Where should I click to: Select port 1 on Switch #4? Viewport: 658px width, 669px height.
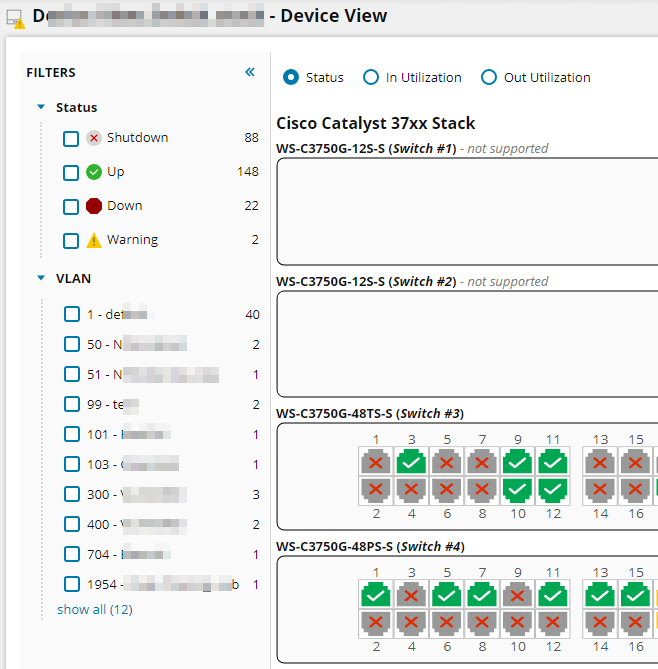376,595
